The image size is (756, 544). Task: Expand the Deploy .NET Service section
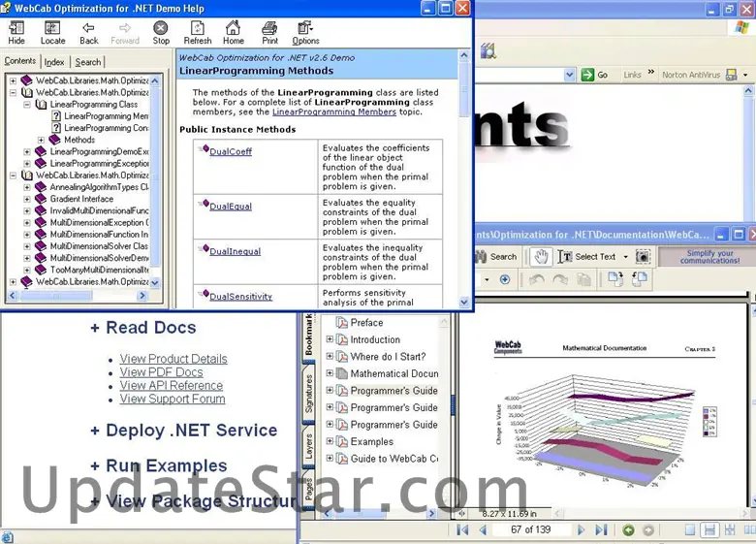click(x=184, y=431)
